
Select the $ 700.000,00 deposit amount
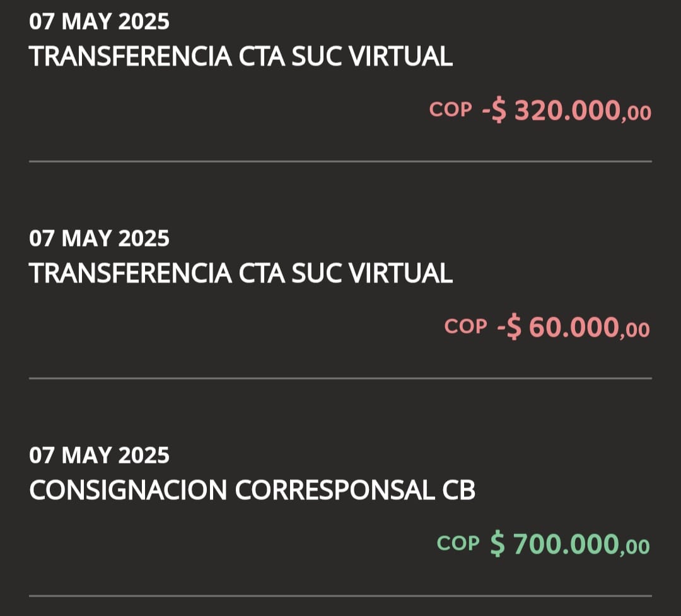569,544
